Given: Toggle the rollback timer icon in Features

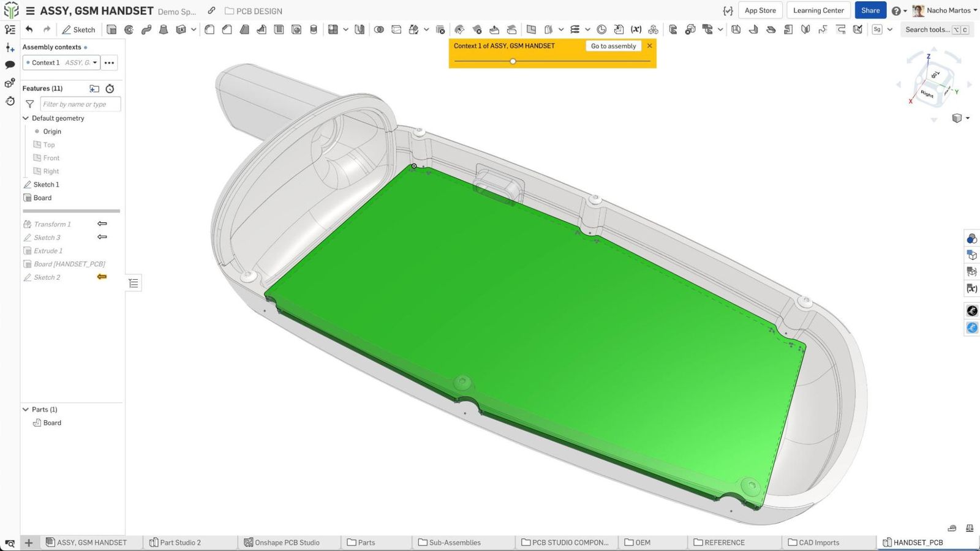Looking at the screenshot, I should (110, 89).
